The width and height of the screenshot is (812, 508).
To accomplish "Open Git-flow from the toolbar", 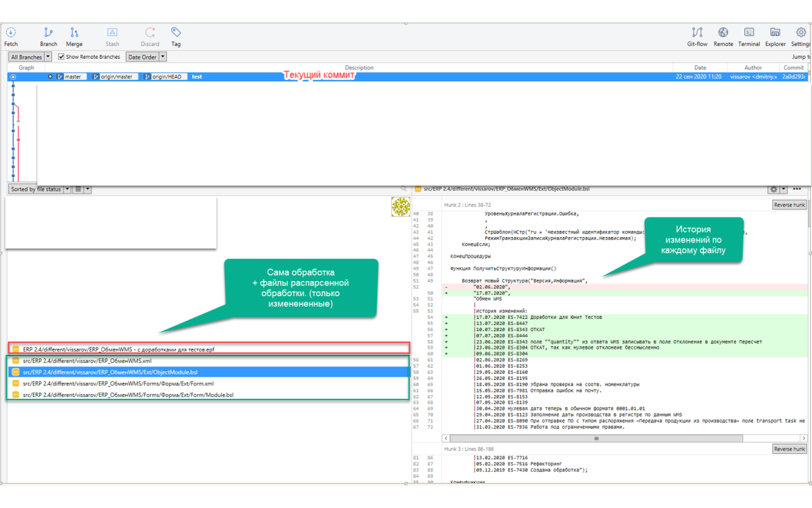I will [x=697, y=37].
